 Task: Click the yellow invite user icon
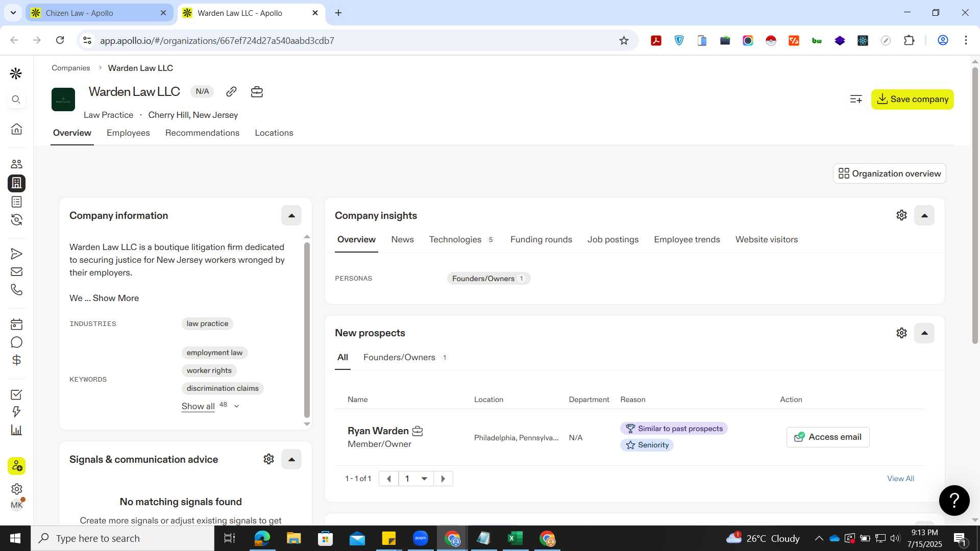(16, 466)
